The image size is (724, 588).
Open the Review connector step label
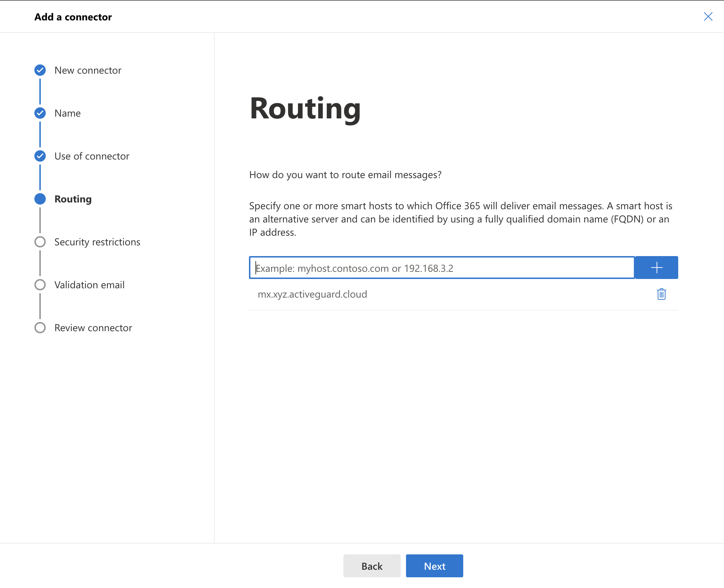pyautogui.click(x=93, y=328)
